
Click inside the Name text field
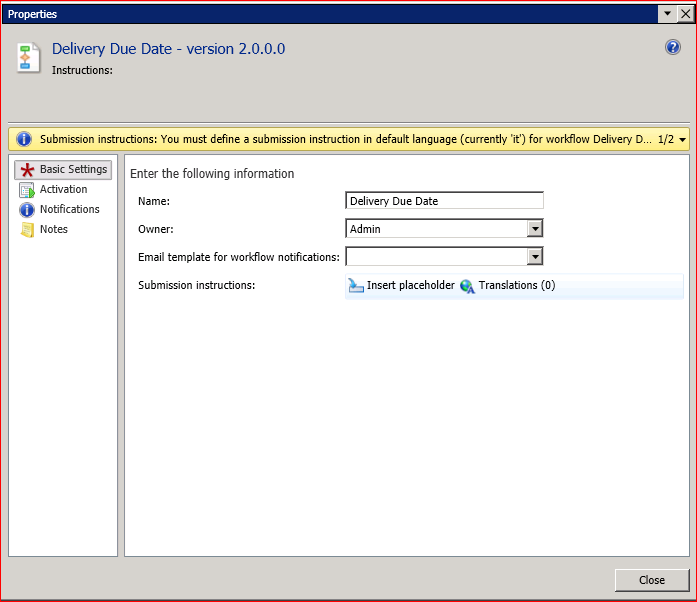coord(443,201)
